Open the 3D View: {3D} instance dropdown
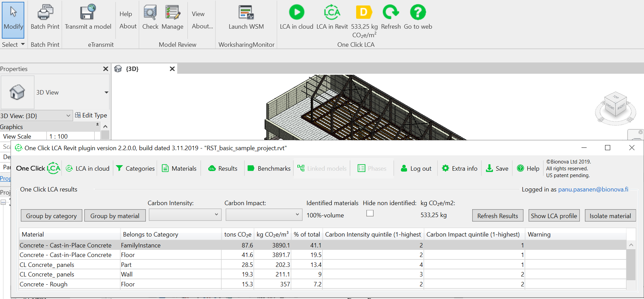The width and height of the screenshot is (644, 299). [37, 116]
